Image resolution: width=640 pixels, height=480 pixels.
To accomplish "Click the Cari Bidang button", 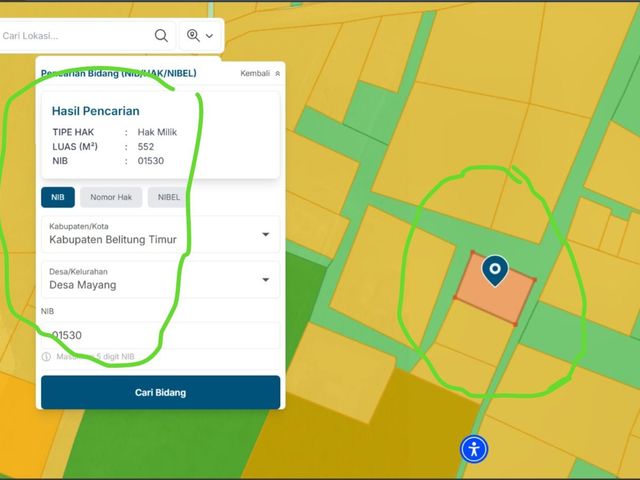I will click(x=160, y=392).
